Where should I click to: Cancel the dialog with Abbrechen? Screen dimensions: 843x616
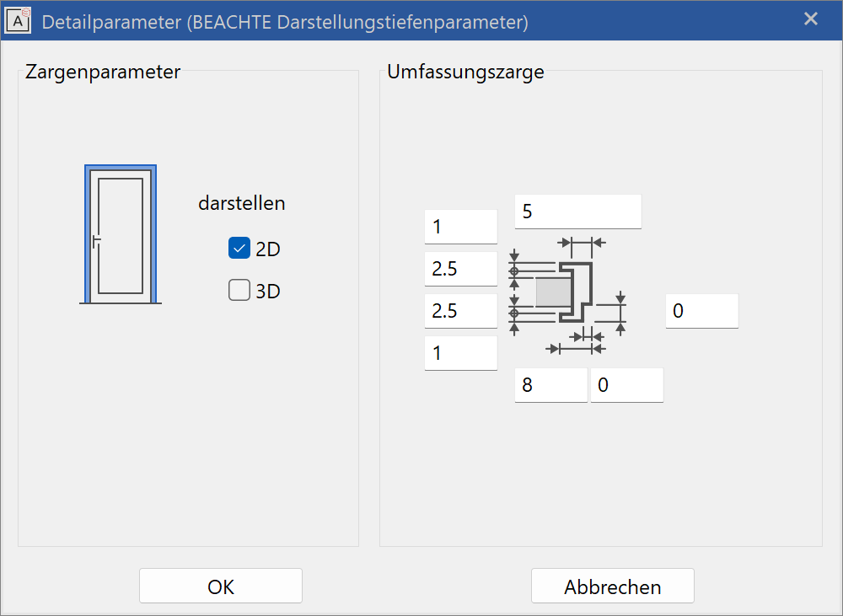tap(612, 586)
